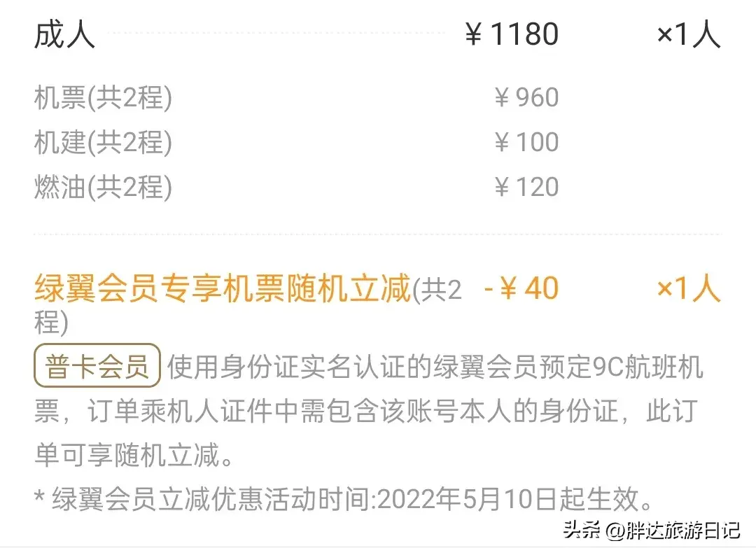Open the 机票(共2程) fare detail row

(105, 98)
